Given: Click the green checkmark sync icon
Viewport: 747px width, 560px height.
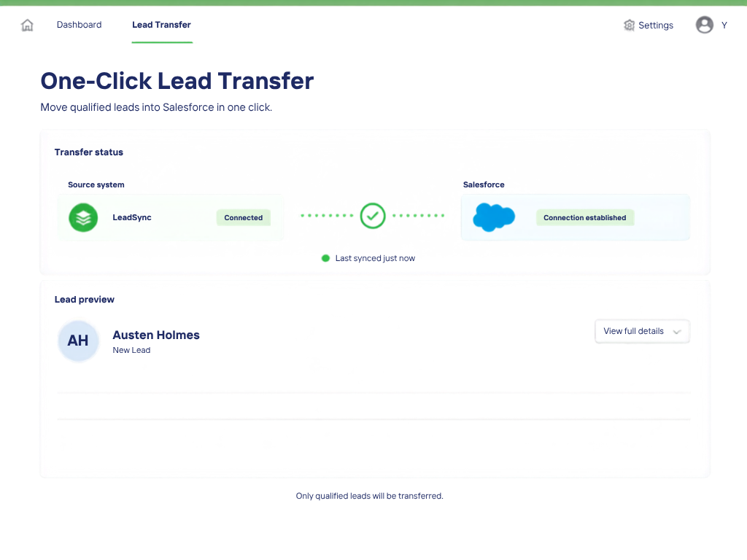Looking at the screenshot, I should 373,216.
